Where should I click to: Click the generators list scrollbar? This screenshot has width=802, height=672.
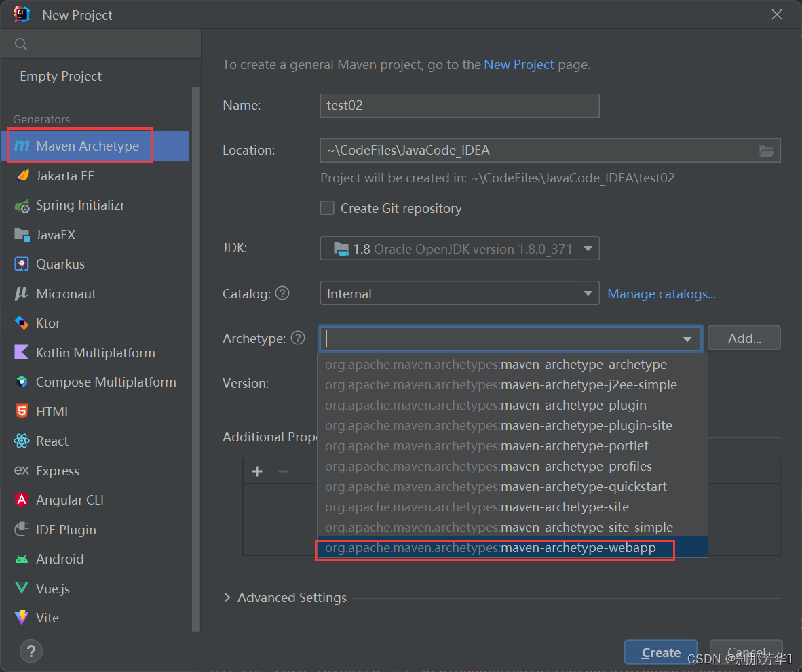[196, 358]
